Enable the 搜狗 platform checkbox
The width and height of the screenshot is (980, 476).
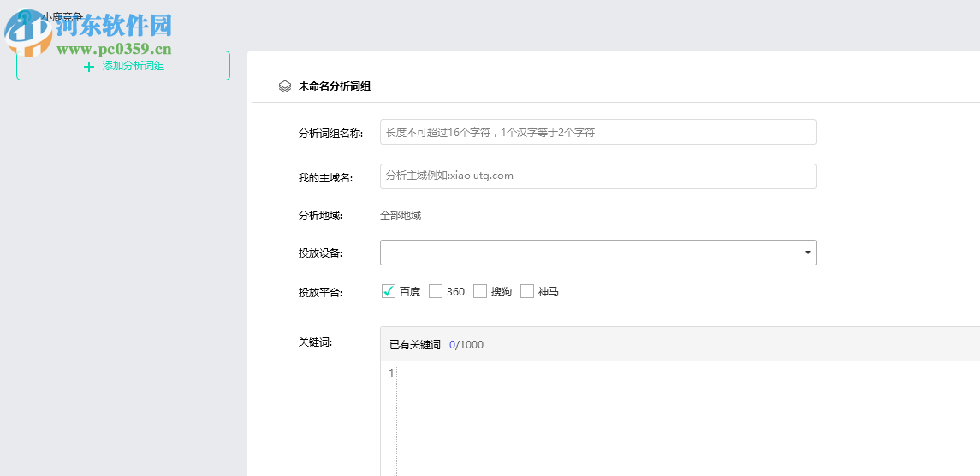pos(480,291)
